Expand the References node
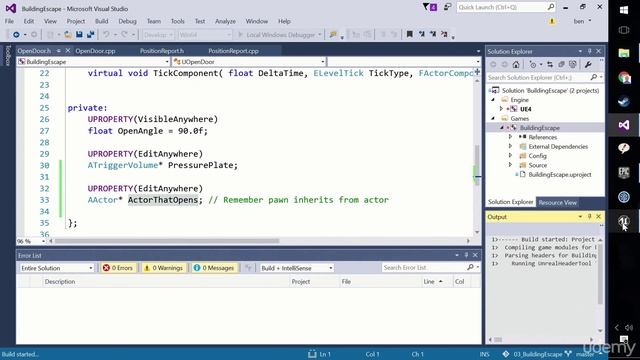Viewport: 640px width, 360px height. tap(510, 137)
